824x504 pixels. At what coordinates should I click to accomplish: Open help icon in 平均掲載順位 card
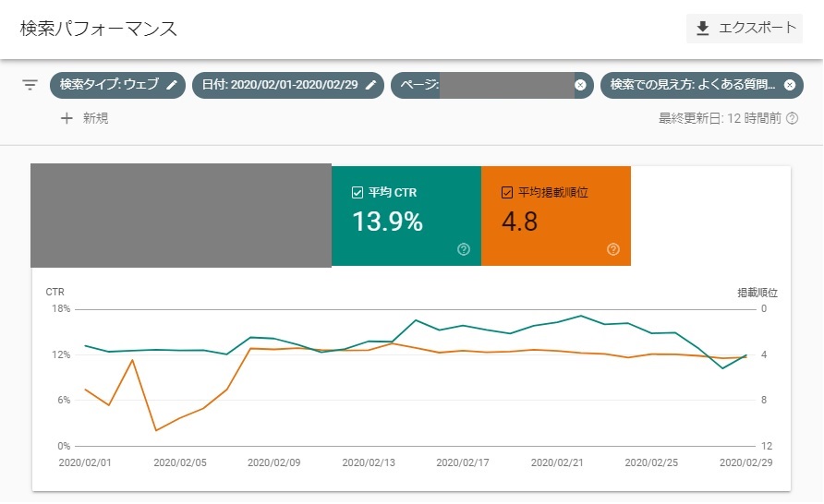pyautogui.click(x=613, y=249)
